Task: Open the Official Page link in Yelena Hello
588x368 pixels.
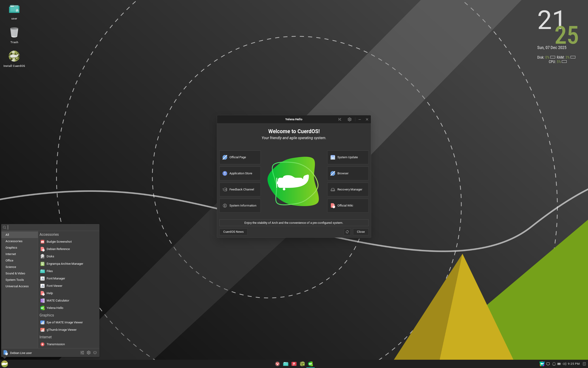Action: pyautogui.click(x=240, y=157)
